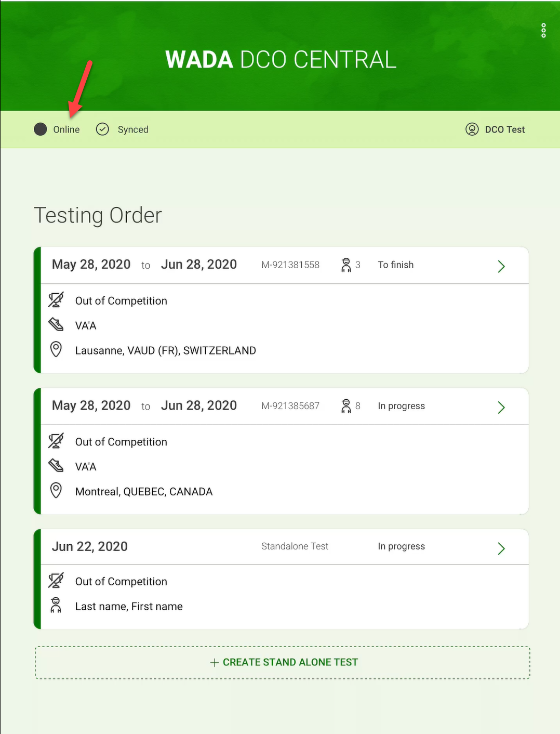
Task: Open order M-921385687 using its chevron arrow
Action: (x=501, y=407)
